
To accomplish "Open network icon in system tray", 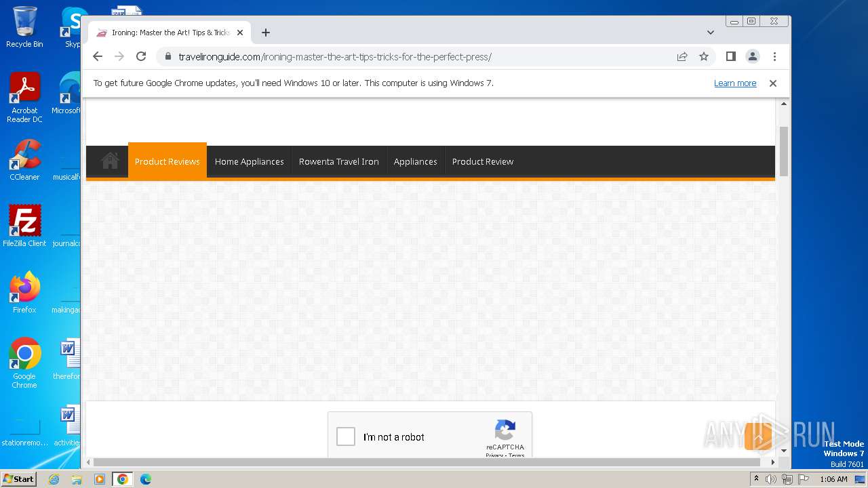I will [x=787, y=479].
